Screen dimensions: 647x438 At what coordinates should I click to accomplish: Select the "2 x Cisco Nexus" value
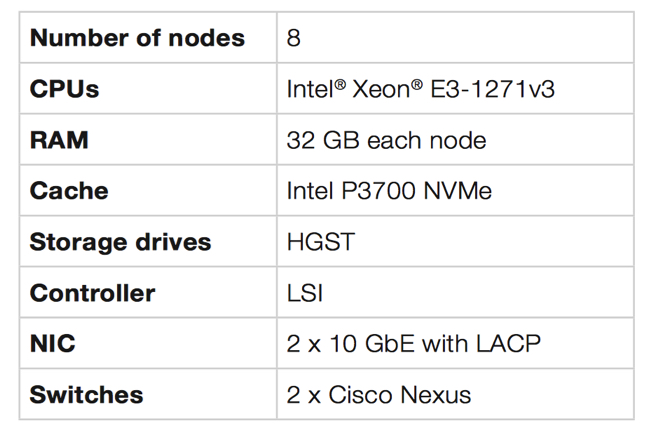tap(379, 395)
